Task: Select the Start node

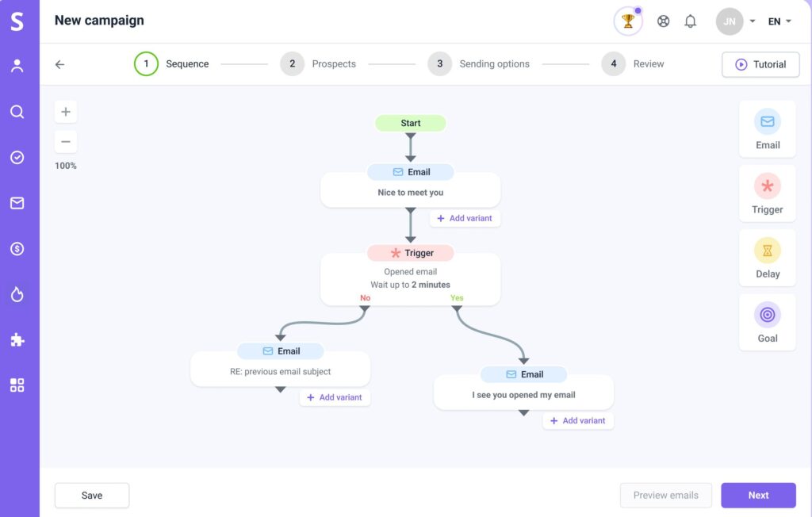Action: click(410, 123)
